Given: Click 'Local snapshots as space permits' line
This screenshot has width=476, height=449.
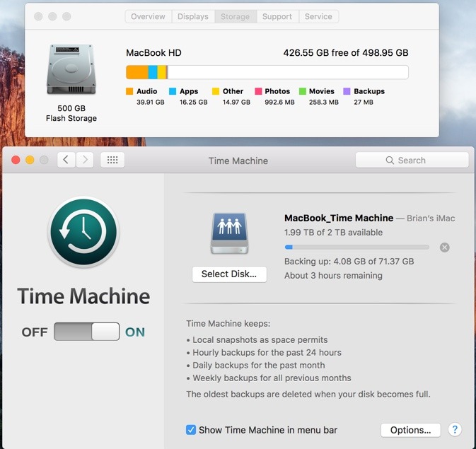Looking at the screenshot, I should tap(260, 339).
